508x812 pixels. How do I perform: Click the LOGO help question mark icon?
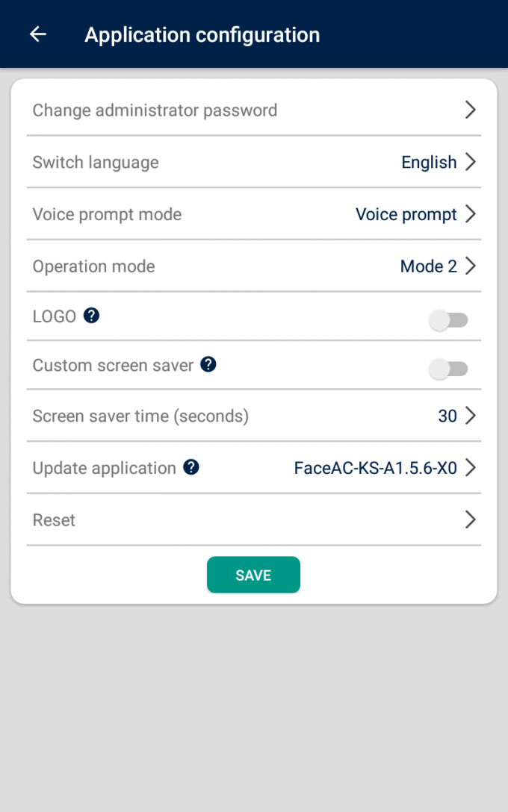pos(91,316)
